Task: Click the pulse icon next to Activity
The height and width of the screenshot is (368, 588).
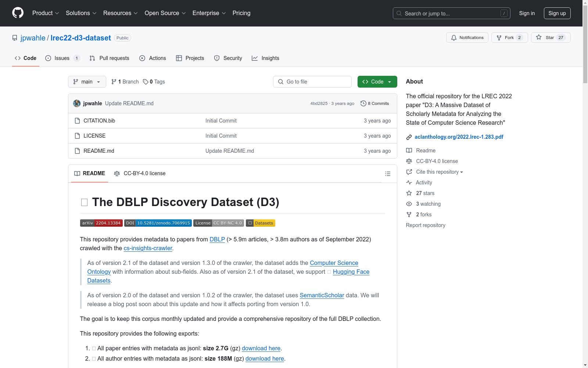Action: click(409, 183)
